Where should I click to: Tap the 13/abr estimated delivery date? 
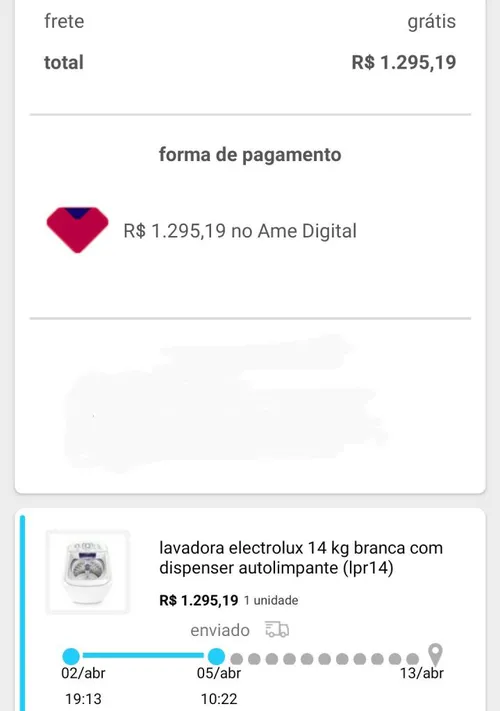pyautogui.click(x=422, y=673)
